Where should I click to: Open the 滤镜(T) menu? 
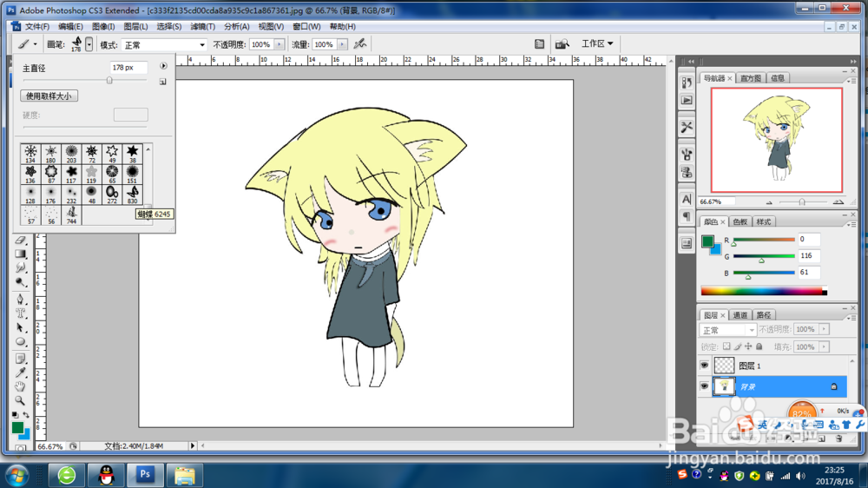(202, 27)
